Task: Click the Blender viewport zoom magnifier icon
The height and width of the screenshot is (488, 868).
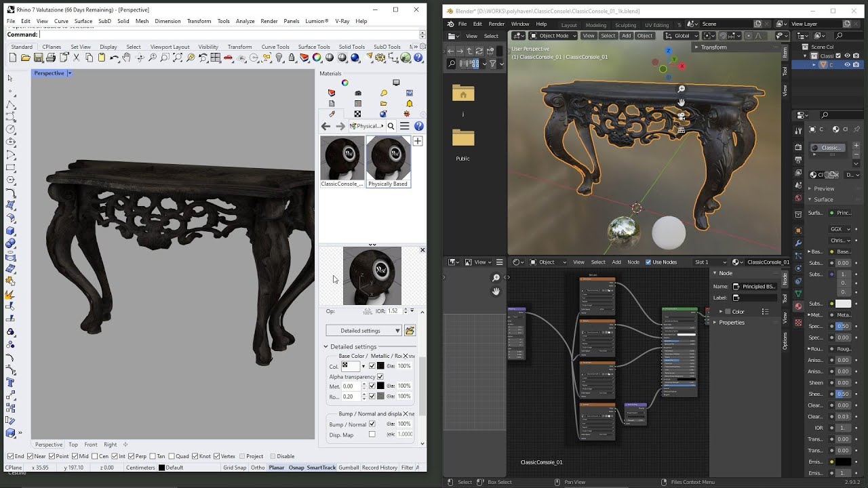Action: click(x=682, y=89)
